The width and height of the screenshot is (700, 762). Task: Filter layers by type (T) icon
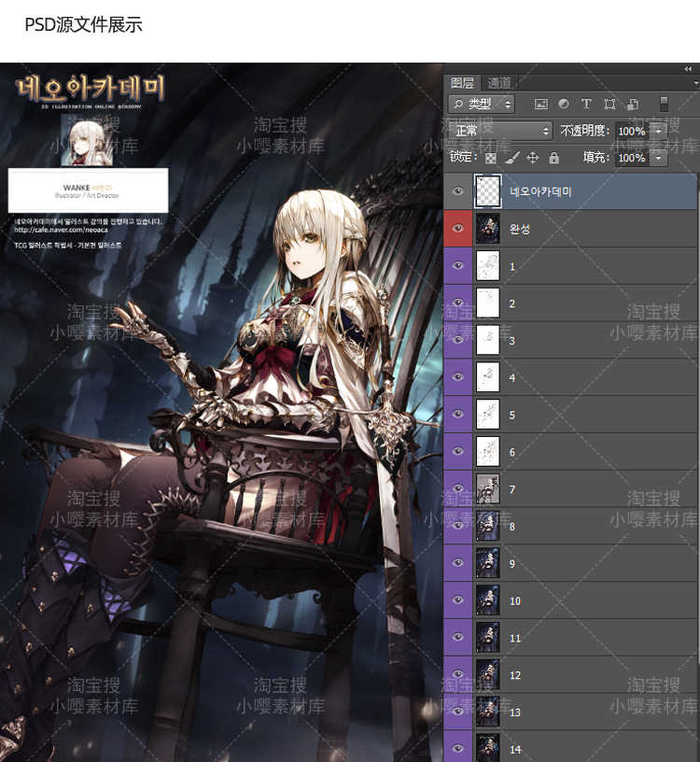pos(586,104)
